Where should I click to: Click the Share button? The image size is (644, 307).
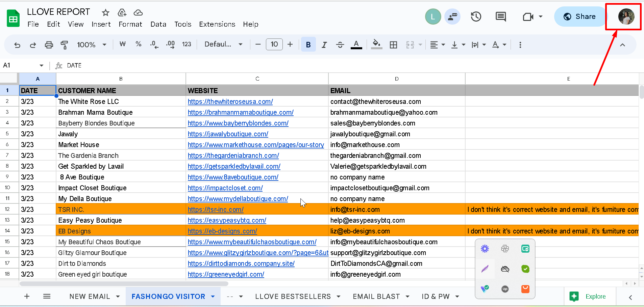point(579,17)
